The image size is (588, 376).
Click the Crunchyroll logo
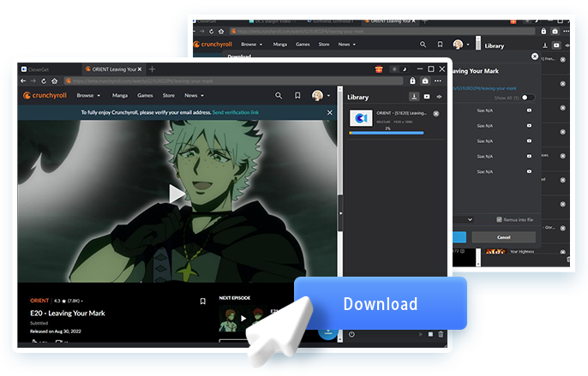45,96
